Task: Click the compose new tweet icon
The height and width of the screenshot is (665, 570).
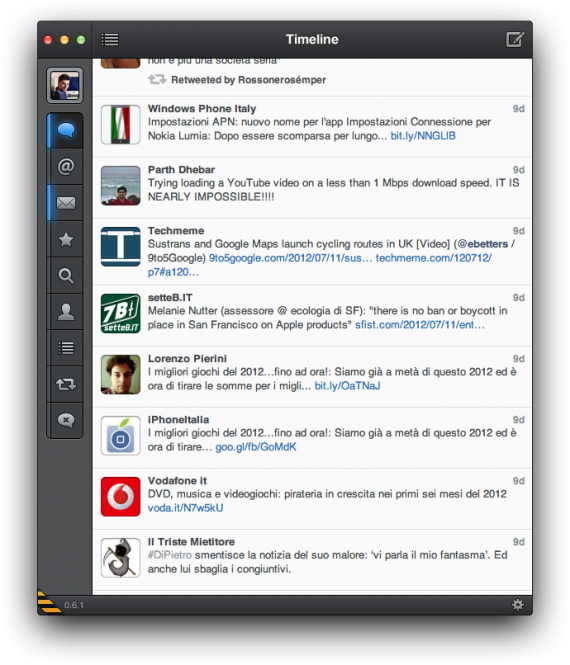Action: click(x=515, y=39)
